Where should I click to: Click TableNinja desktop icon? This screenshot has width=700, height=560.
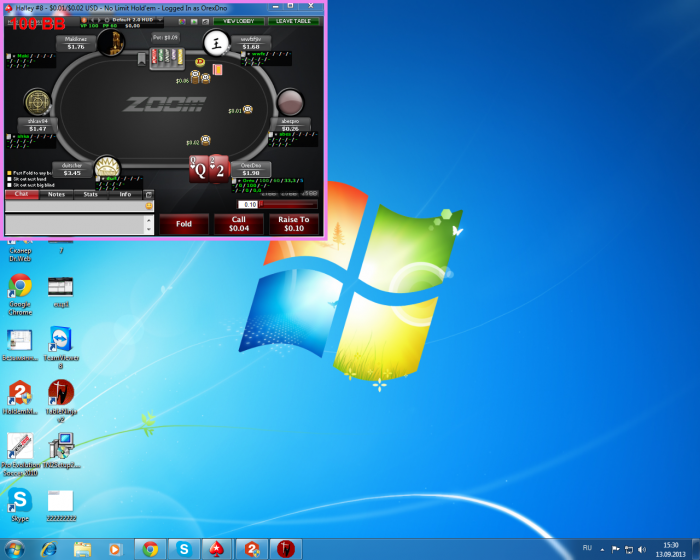pos(61,393)
